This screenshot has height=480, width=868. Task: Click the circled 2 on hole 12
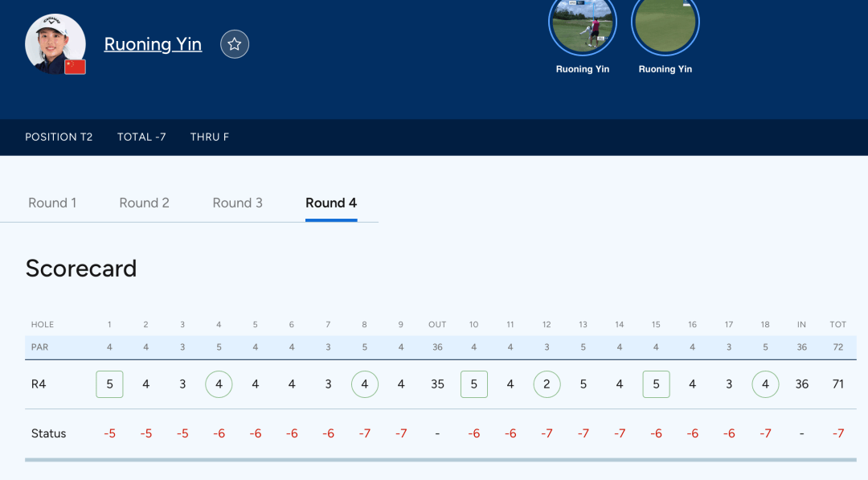click(547, 384)
